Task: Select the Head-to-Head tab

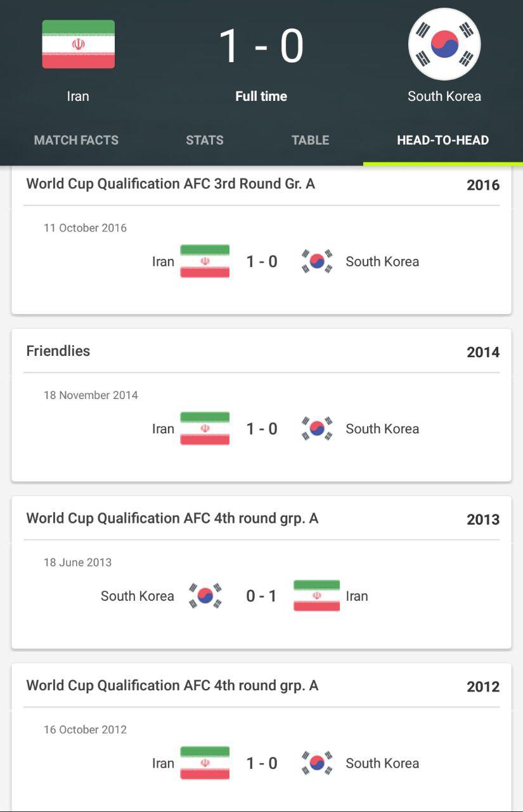Action: (x=442, y=140)
